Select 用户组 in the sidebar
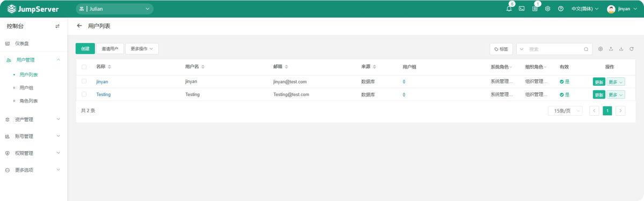The width and height of the screenshot is (644, 201). point(26,88)
